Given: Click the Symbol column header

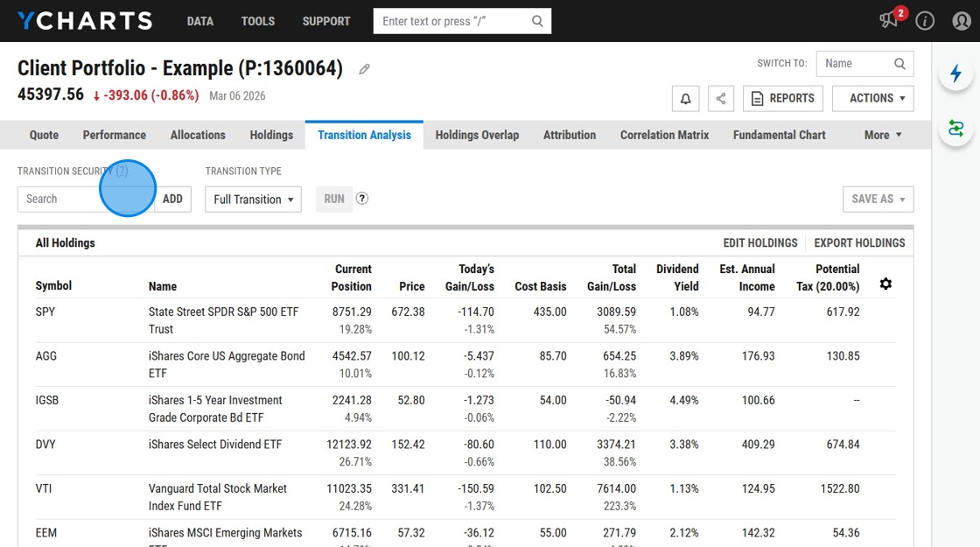Looking at the screenshot, I should [53, 285].
